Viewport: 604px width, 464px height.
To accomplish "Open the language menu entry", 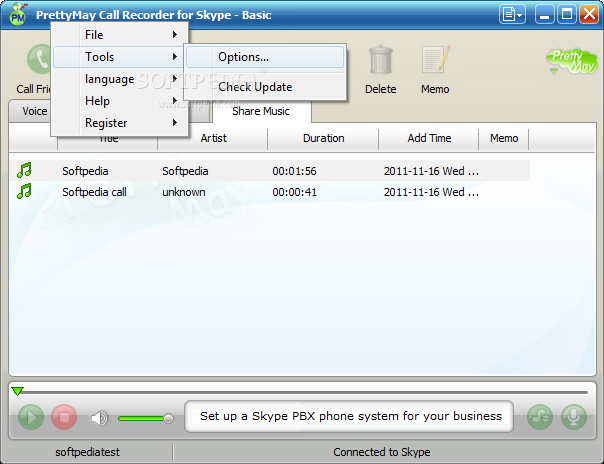I will pos(119,79).
